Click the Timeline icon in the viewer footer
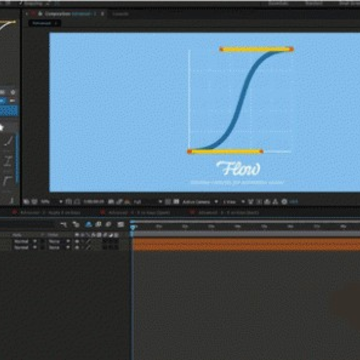360x360 pixels. (267, 202)
